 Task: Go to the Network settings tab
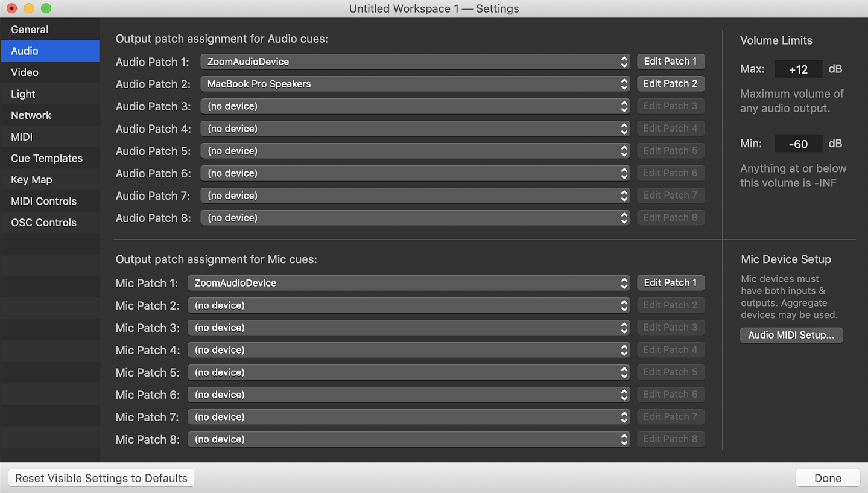tap(31, 115)
